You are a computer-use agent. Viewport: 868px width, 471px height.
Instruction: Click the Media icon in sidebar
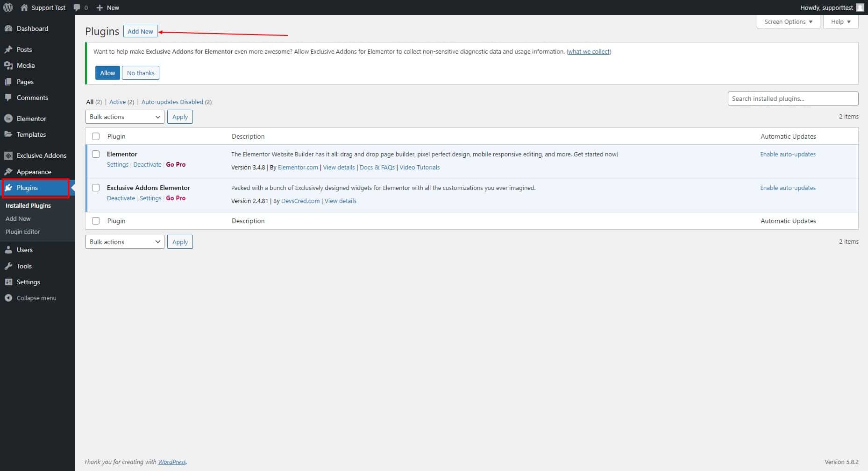point(8,65)
